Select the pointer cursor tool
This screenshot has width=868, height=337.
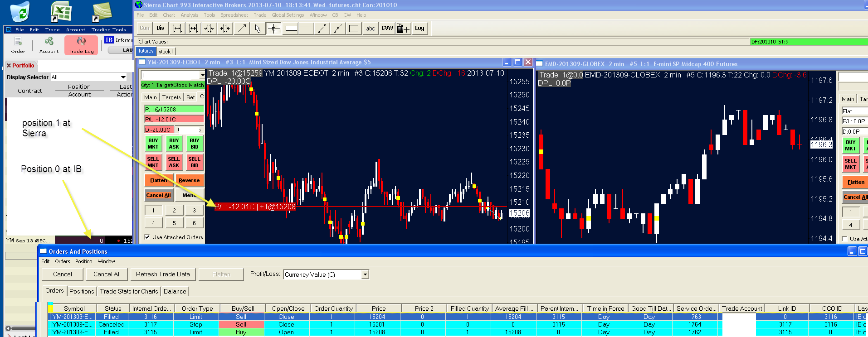tap(258, 29)
